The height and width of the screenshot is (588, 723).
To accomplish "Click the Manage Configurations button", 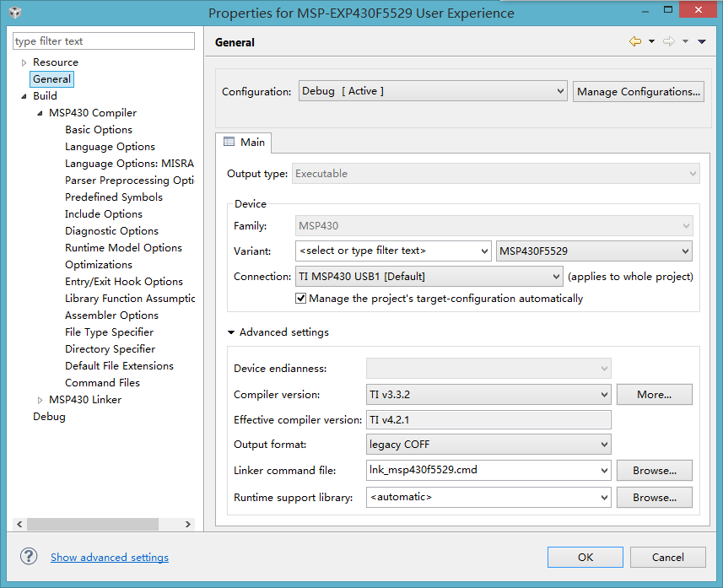I will [639, 92].
